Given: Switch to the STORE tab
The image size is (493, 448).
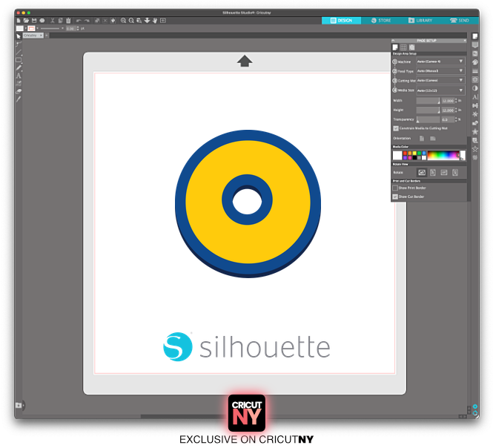Looking at the screenshot, I should (381, 21).
